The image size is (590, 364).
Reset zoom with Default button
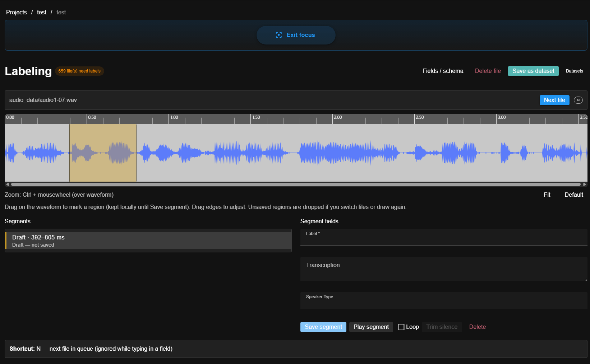(x=574, y=195)
